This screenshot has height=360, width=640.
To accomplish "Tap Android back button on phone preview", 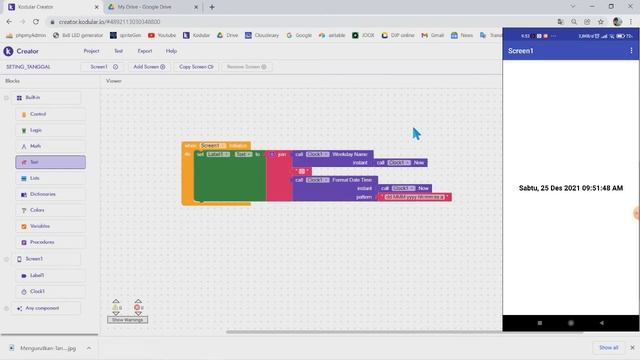I will 602,323.
